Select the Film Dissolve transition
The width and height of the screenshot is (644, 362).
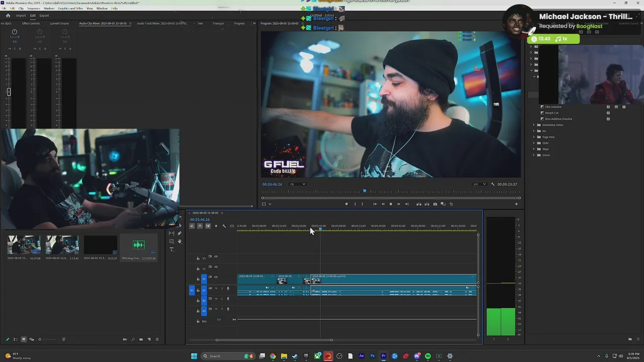(x=553, y=107)
